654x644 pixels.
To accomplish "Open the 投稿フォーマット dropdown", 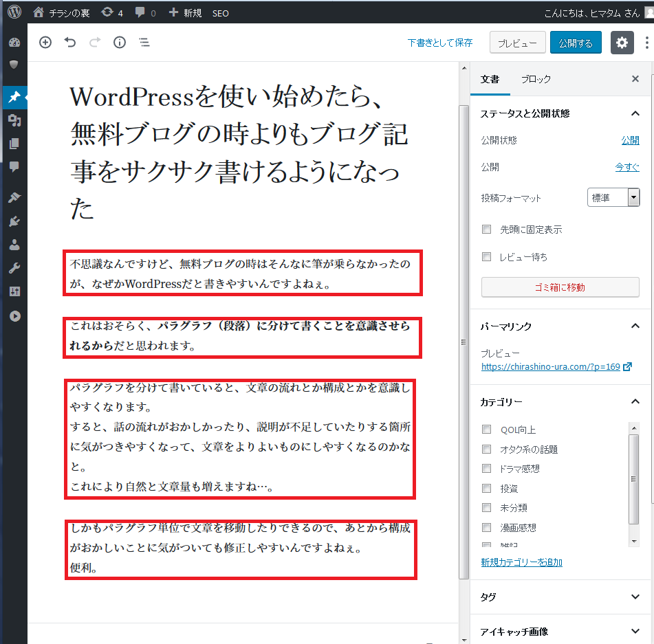I will (613, 197).
